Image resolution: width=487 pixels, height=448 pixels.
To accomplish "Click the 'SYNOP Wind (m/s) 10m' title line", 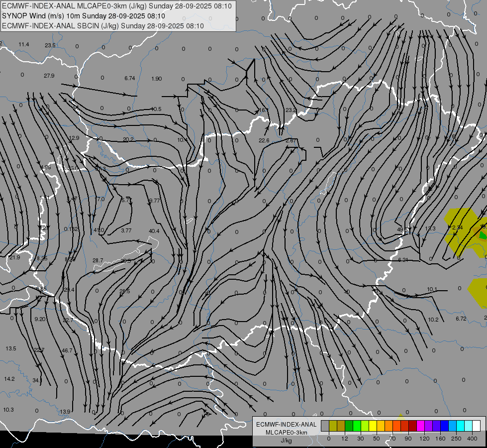I will [83, 16].
